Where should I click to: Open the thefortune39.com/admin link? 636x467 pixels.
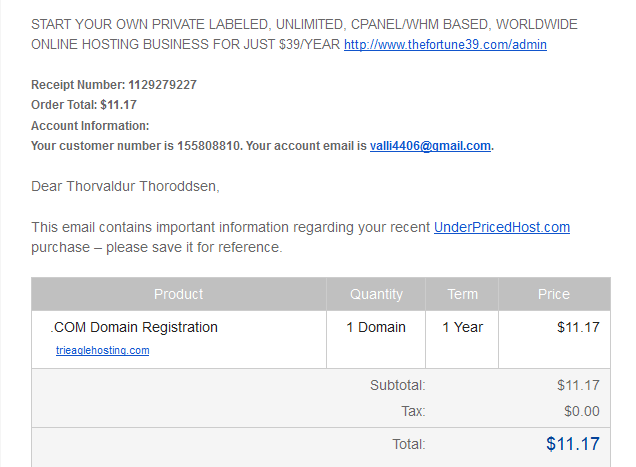point(445,44)
